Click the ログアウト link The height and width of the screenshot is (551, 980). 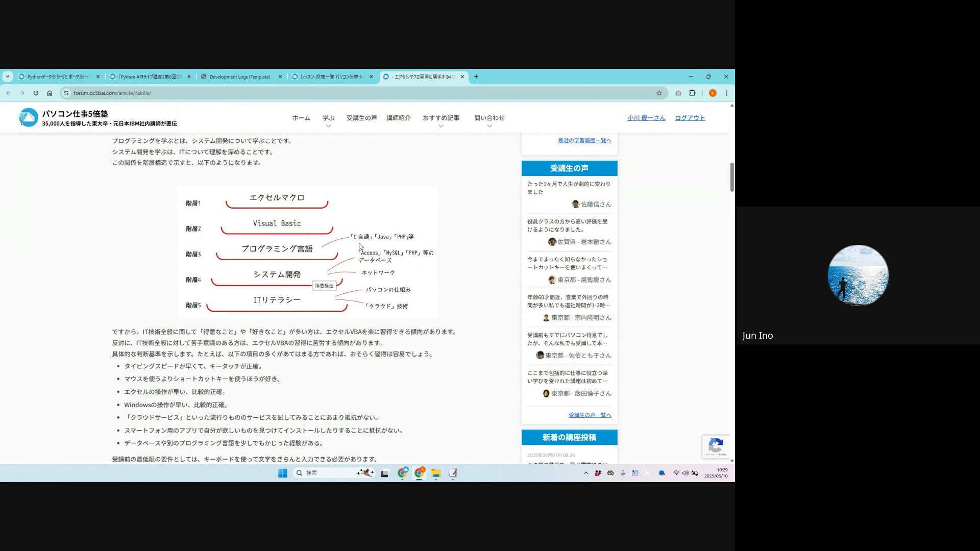tap(690, 118)
